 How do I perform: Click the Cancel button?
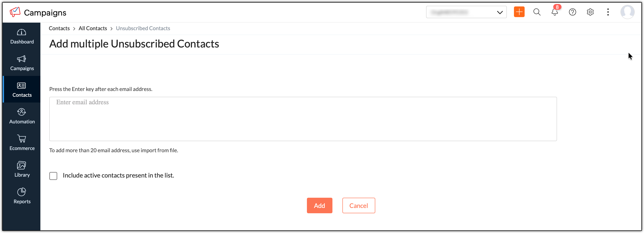pos(358,205)
